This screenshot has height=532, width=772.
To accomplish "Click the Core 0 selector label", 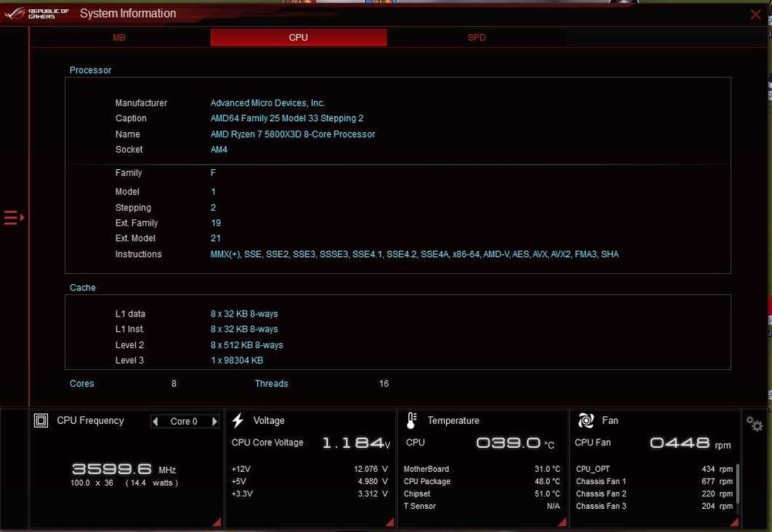I will [184, 421].
